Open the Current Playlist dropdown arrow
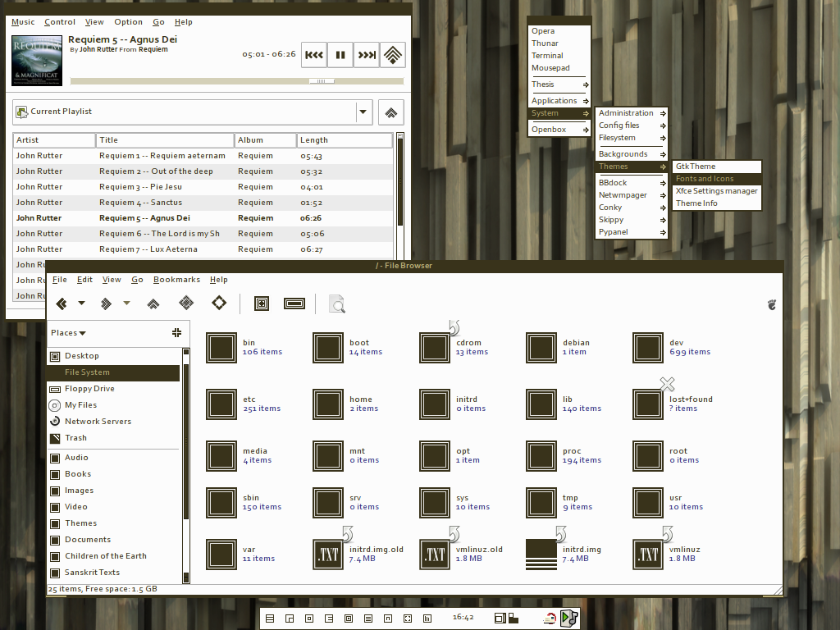 click(x=363, y=112)
